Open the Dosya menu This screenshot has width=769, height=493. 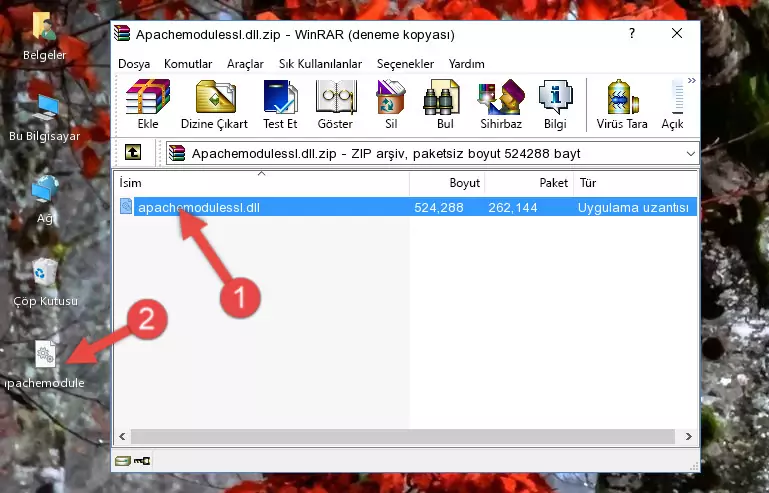[134, 64]
